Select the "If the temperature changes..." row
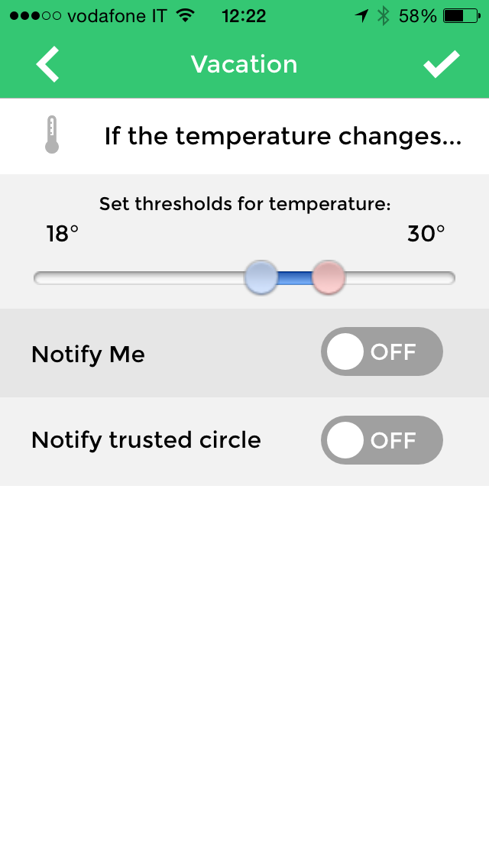Viewport: 489px width, 868px height. pos(283,136)
